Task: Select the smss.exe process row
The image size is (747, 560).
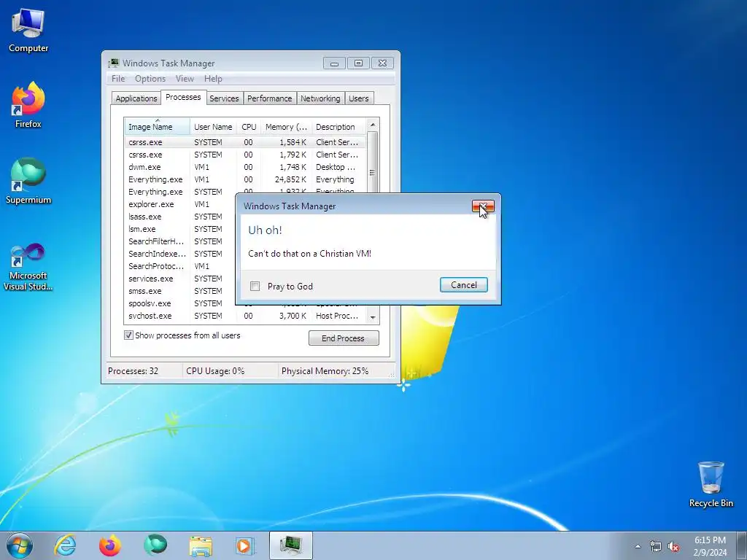Action: pyautogui.click(x=180, y=291)
